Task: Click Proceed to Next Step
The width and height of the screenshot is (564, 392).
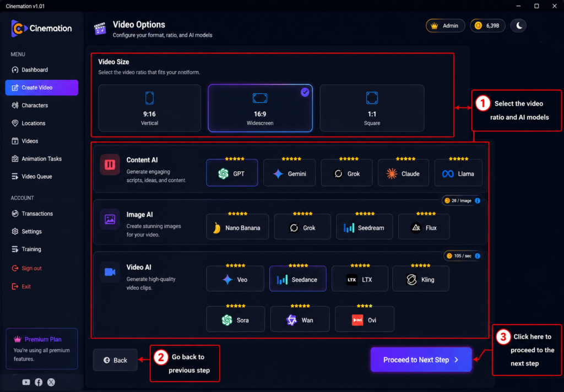Action: pyautogui.click(x=421, y=360)
